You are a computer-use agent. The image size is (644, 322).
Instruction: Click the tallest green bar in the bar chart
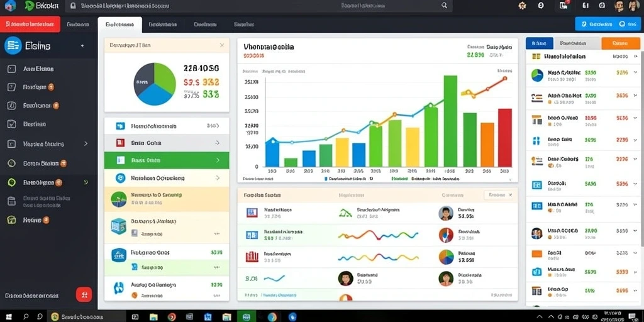[450, 121]
